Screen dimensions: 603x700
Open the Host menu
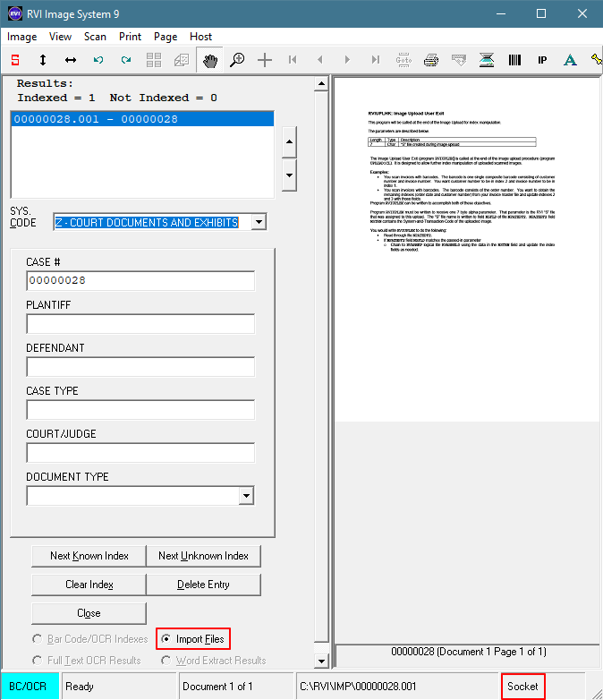[201, 37]
